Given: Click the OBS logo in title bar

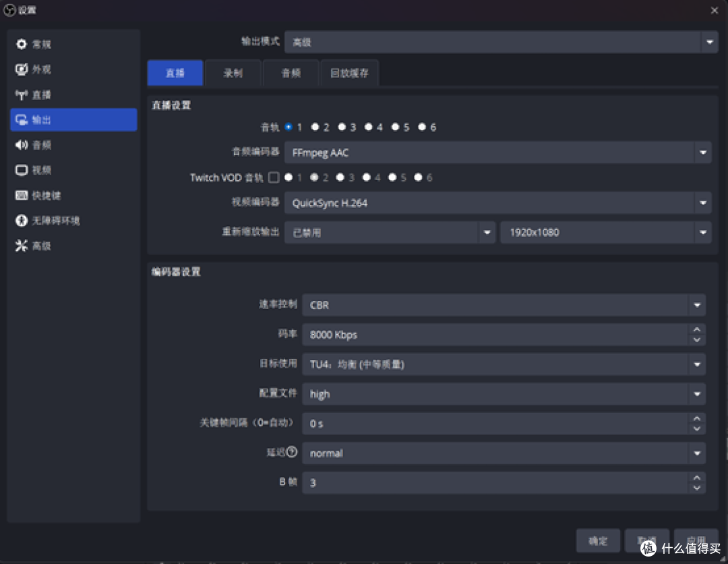Looking at the screenshot, I should pyautogui.click(x=9, y=9).
